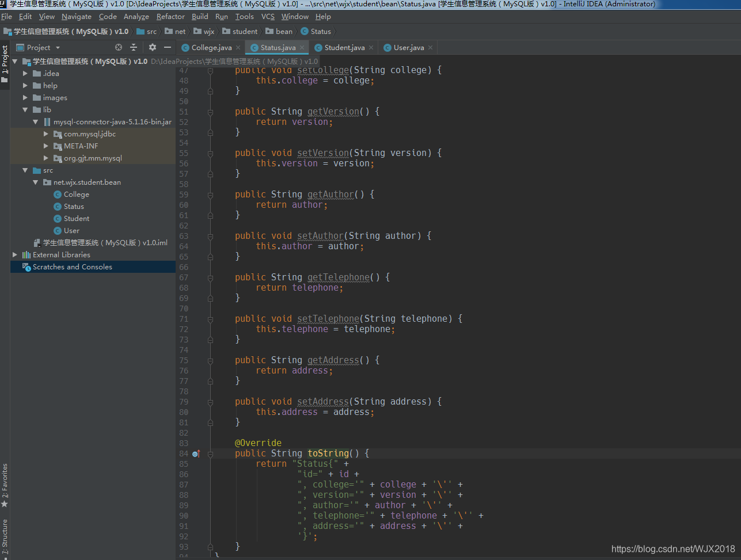Viewport: 741px width, 560px height.
Task: Open the VCS menu
Action: [x=268, y=17]
